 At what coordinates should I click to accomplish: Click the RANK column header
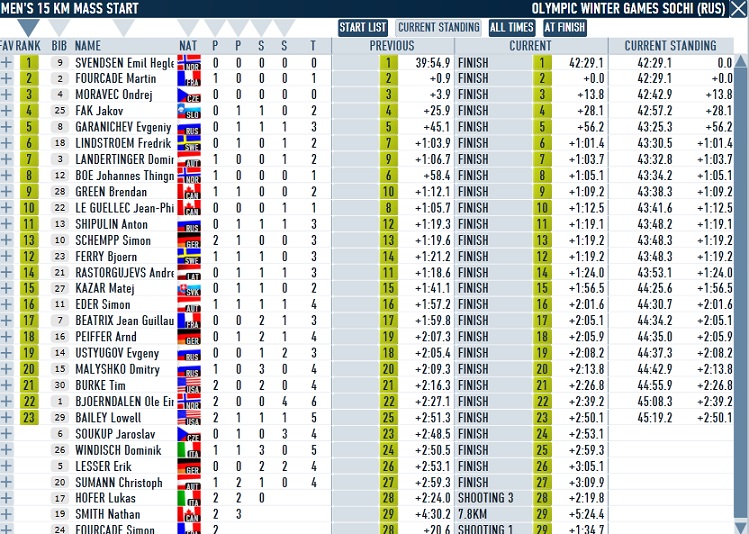pyautogui.click(x=28, y=46)
